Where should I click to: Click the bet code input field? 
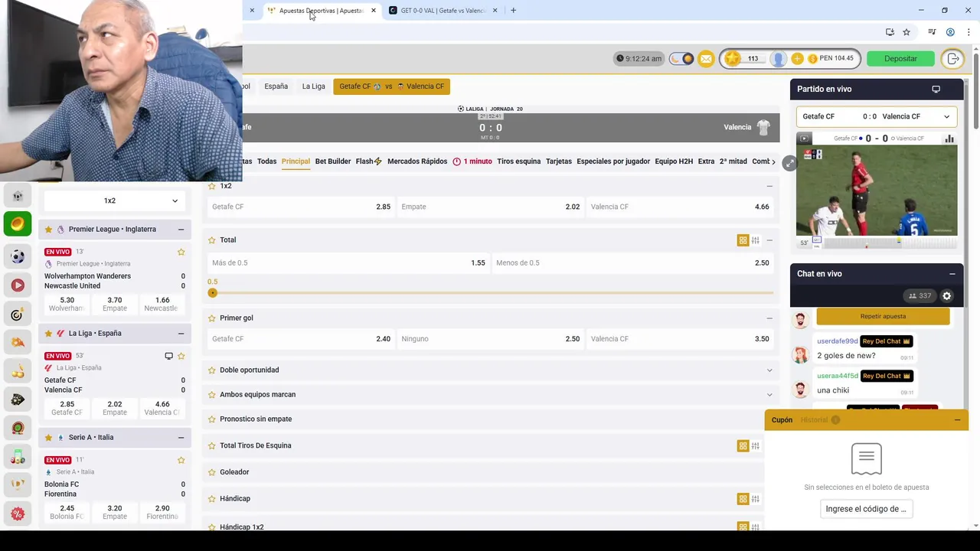tap(866, 509)
